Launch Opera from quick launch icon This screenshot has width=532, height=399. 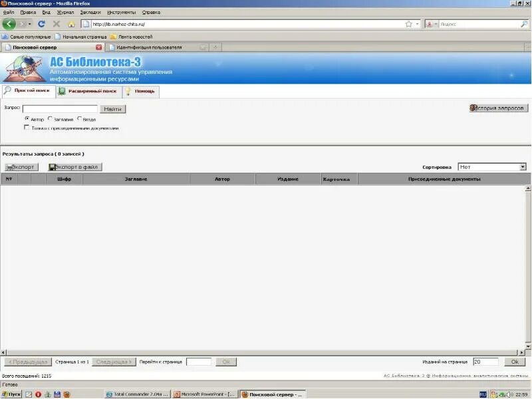(38, 394)
